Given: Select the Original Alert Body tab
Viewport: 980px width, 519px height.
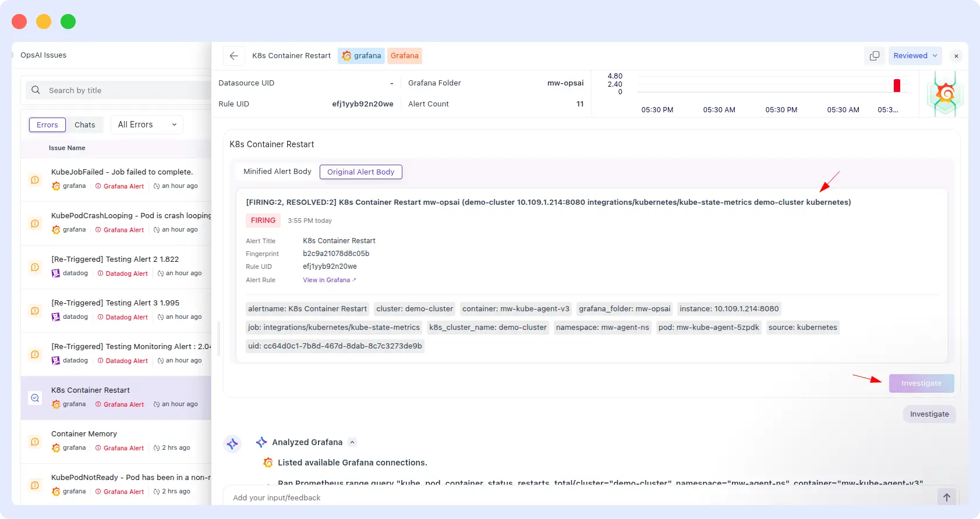Looking at the screenshot, I should pyautogui.click(x=361, y=172).
